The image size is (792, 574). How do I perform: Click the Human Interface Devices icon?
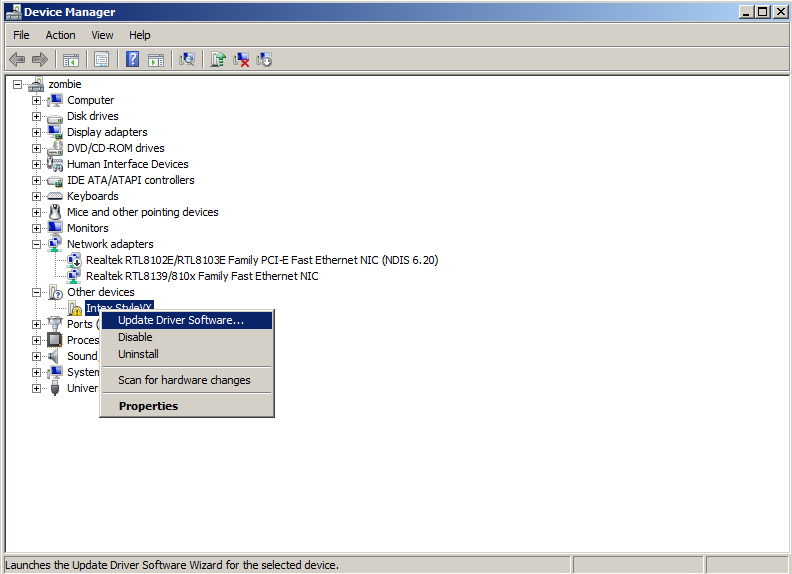point(55,164)
